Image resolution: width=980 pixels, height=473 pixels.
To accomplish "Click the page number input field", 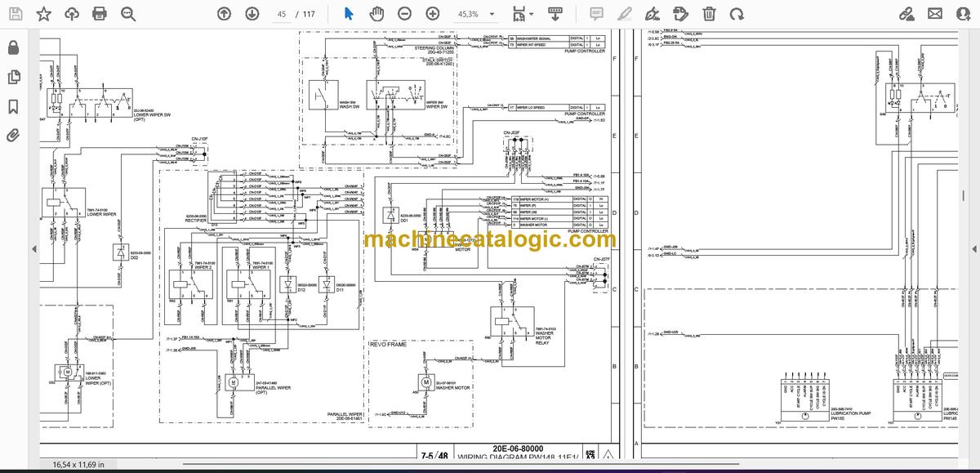I will pos(283,14).
